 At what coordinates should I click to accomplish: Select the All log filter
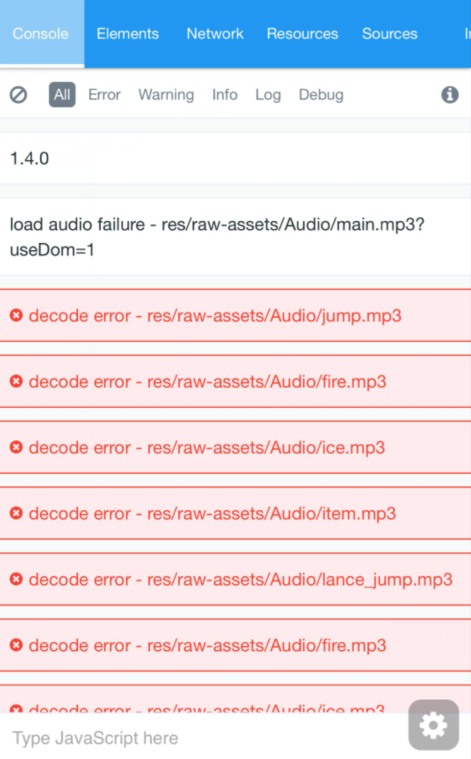pyautogui.click(x=62, y=94)
